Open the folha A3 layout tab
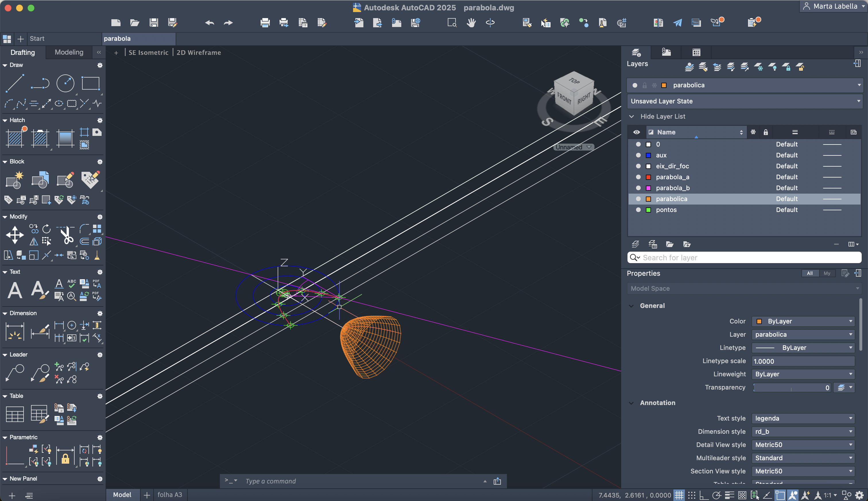Screen dimensions: 868x501 (169, 494)
